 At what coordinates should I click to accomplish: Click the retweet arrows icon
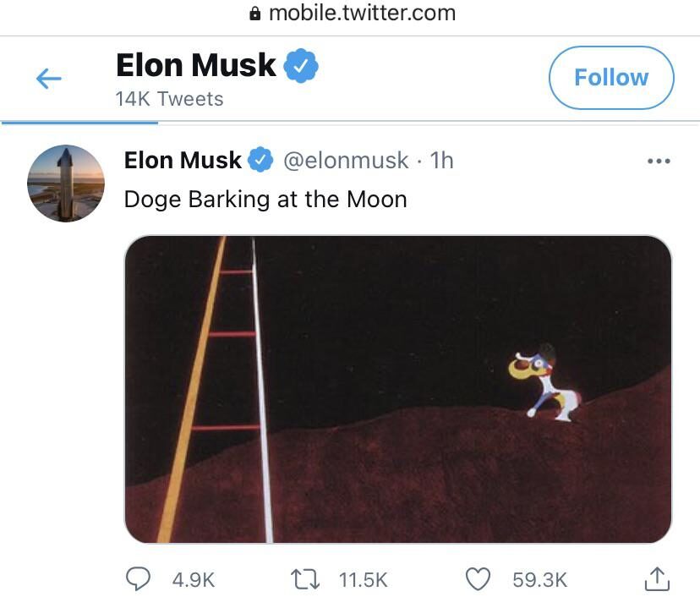305,579
